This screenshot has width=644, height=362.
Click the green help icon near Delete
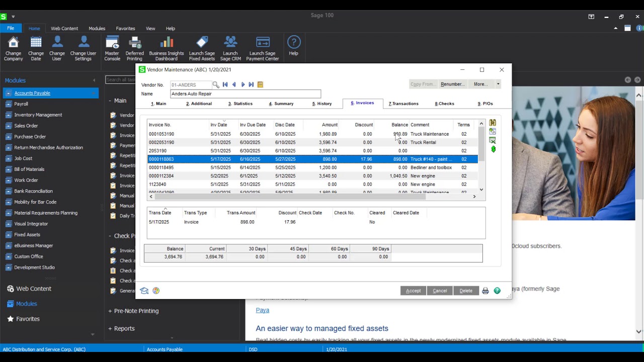(x=497, y=291)
